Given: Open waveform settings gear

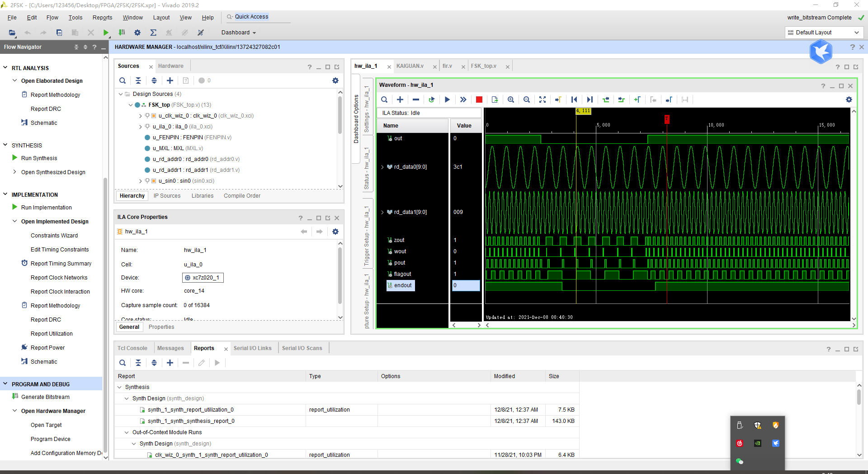Looking at the screenshot, I should pyautogui.click(x=849, y=100).
